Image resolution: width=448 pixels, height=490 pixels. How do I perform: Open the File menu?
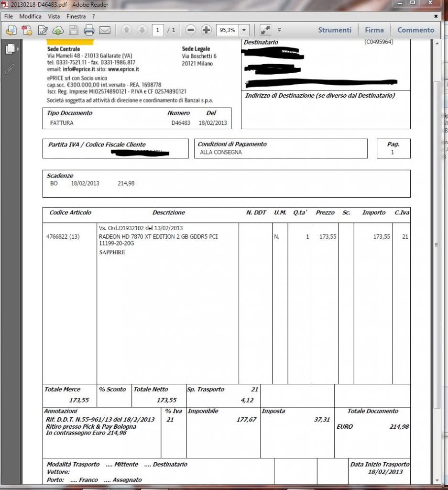tap(9, 16)
